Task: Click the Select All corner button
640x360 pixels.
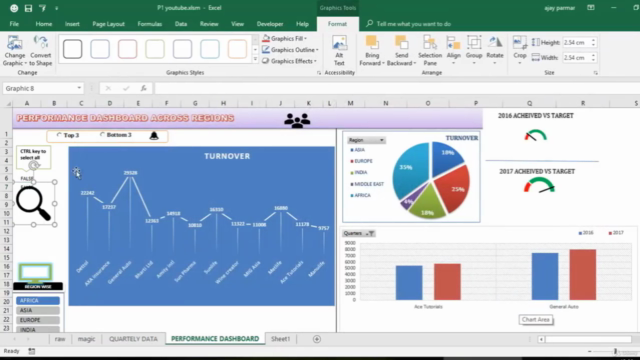Action: 8,103
